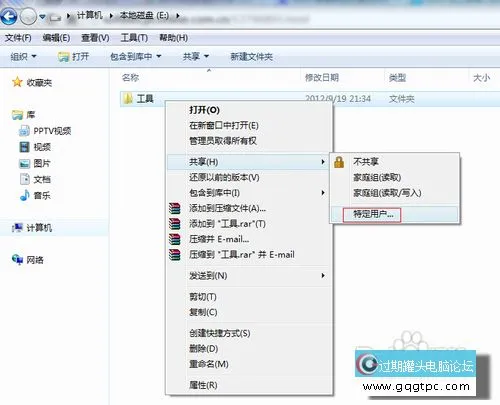
Task: Click the lock icon beside 不共享
Action: click(x=339, y=162)
